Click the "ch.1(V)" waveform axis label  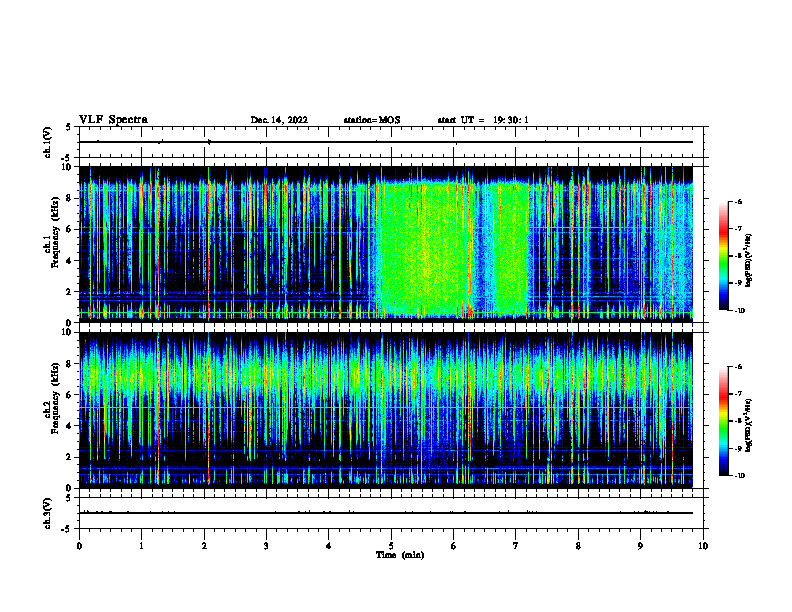coord(47,142)
